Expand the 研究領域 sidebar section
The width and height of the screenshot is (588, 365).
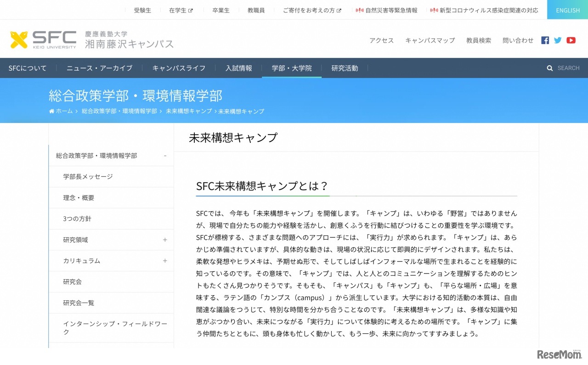(165, 240)
